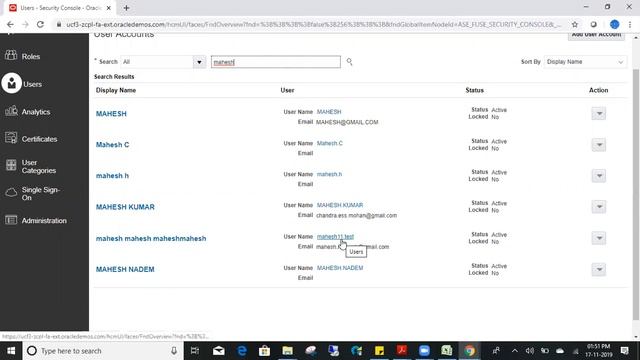640x360 pixels.
Task: Open the Sort By Display Name dropdown
Action: coord(585,62)
